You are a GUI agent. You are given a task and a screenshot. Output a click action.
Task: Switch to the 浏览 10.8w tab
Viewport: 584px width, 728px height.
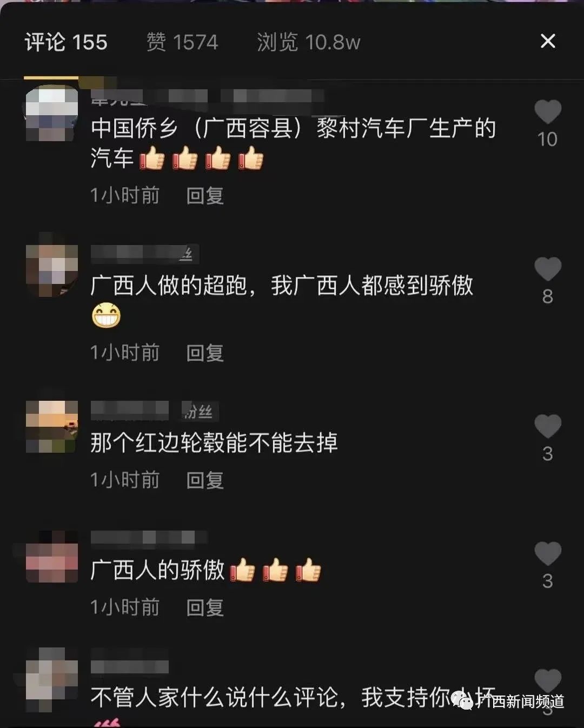308,42
